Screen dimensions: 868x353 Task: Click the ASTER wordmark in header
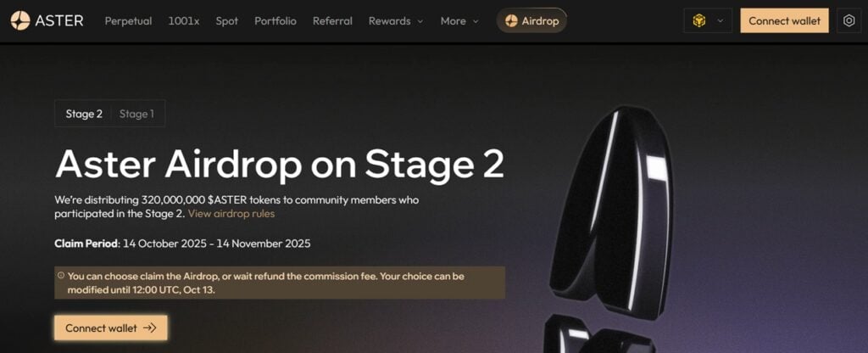pyautogui.click(x=59, y=21)
